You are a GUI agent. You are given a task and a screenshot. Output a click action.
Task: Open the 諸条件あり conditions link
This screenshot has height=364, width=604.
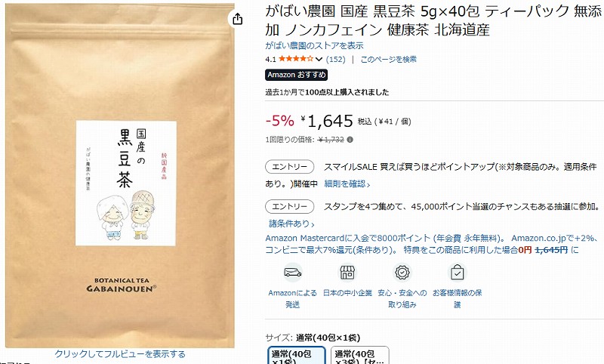coord(291,224)
